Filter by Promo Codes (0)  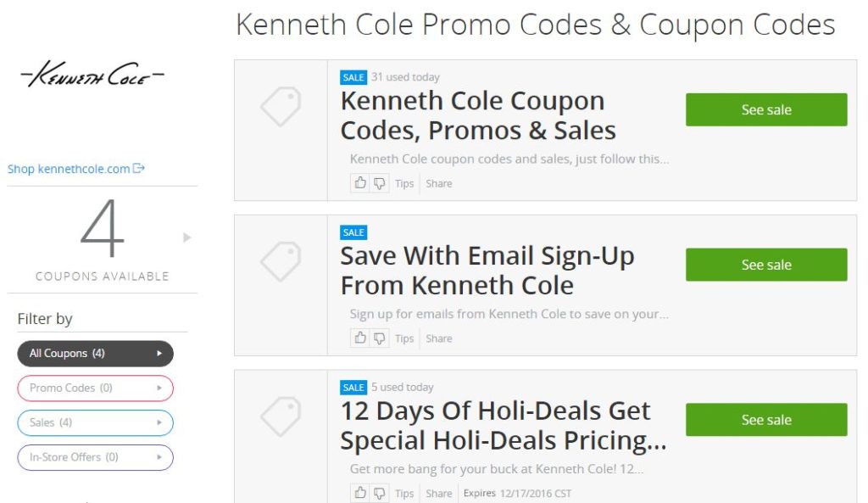pos(95,388)
